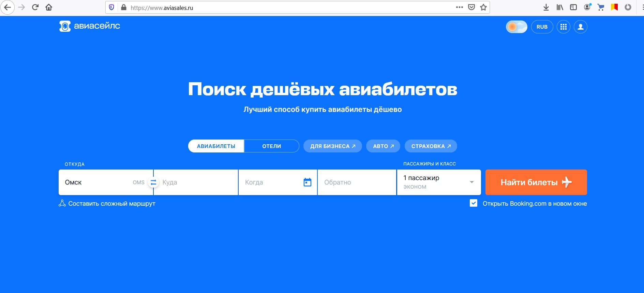The height and width of the screenshot is (293, 644).
Task: Open the Страховка link
Action: [431, 146]
